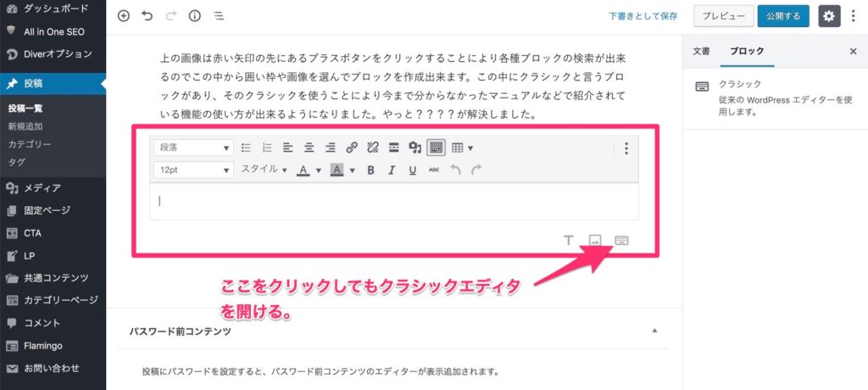The image size is (868, 390).
Task: Close the settings sidebar with X
Action: point(853,51)
